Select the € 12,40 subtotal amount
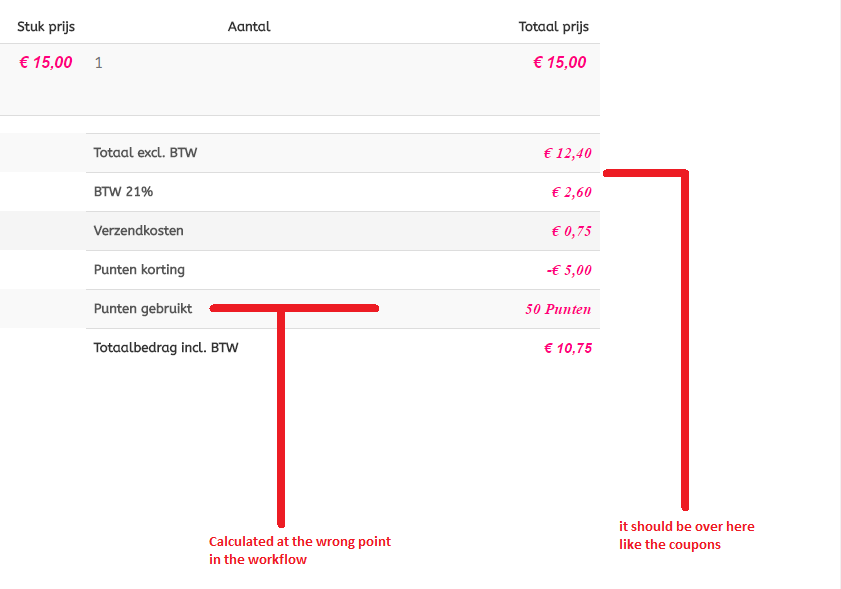 click(567, 154)
